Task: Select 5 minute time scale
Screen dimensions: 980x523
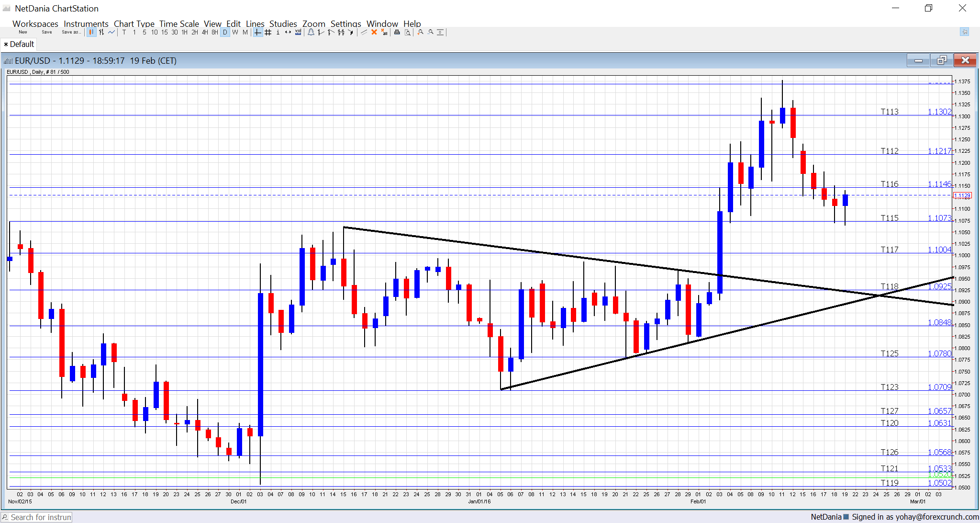Action: (x=145, y=32)
